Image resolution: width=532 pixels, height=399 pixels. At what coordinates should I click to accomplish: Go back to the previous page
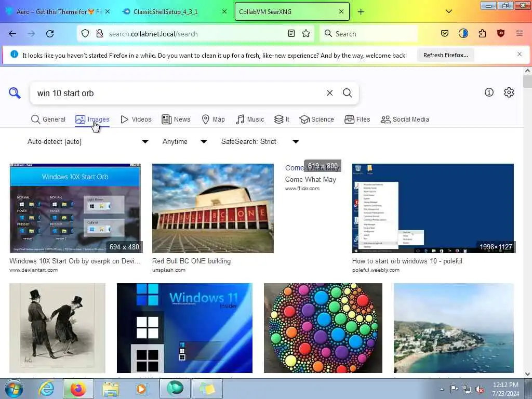coord(12,34)
